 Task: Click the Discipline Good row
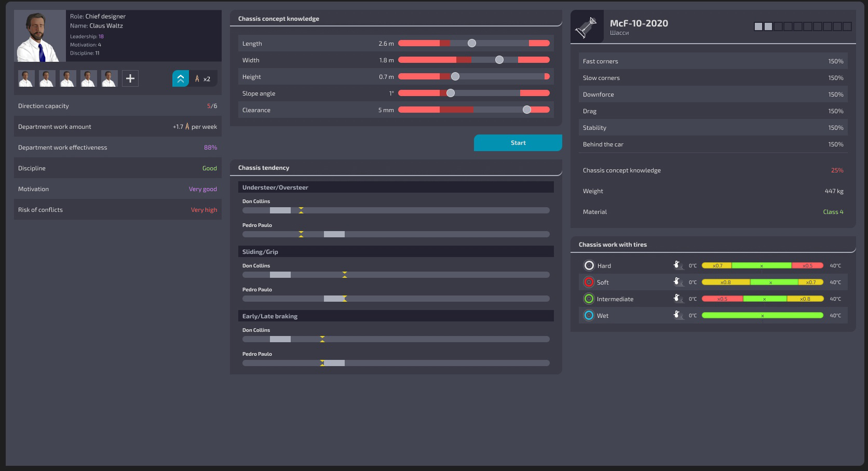pyautogui.click(x=118, y=168)
